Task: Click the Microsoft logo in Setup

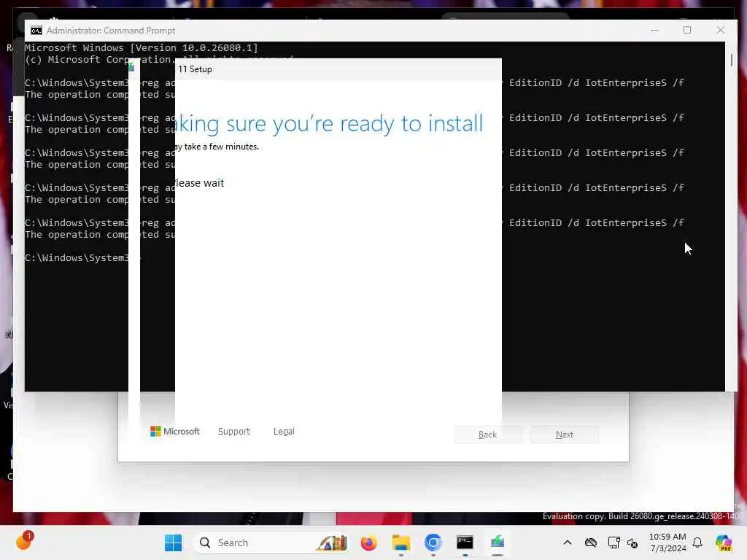Action: point(175,432)
